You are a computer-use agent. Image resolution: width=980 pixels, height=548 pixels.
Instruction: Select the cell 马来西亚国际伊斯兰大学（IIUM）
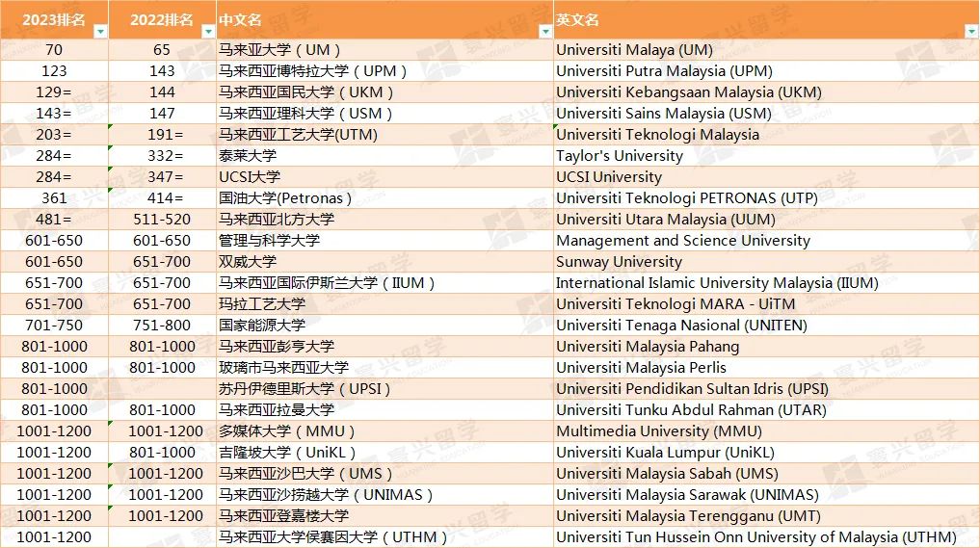click(385, 283)
